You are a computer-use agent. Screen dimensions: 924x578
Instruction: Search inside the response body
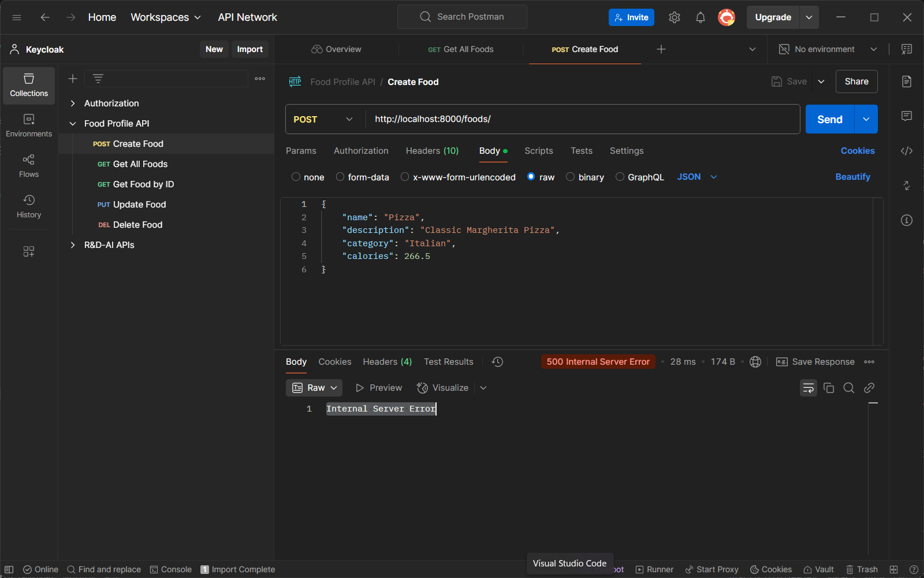849,388
